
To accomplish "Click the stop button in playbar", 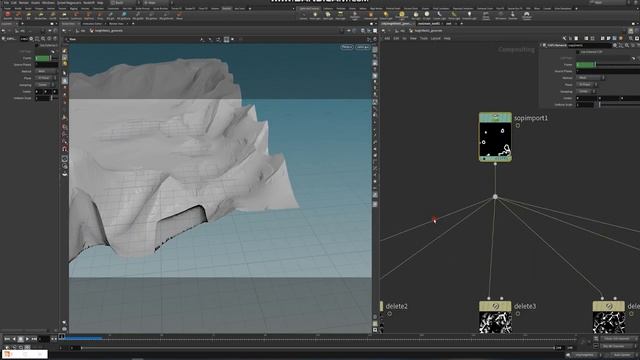I will [20, 339].
